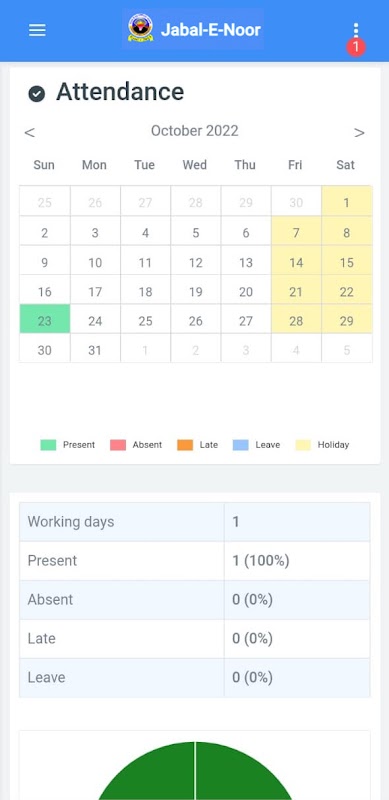This screenshot has width=389, height=800.
Task: Click the Attendance checkmark circle icon
Action: (x=37, y=94)
